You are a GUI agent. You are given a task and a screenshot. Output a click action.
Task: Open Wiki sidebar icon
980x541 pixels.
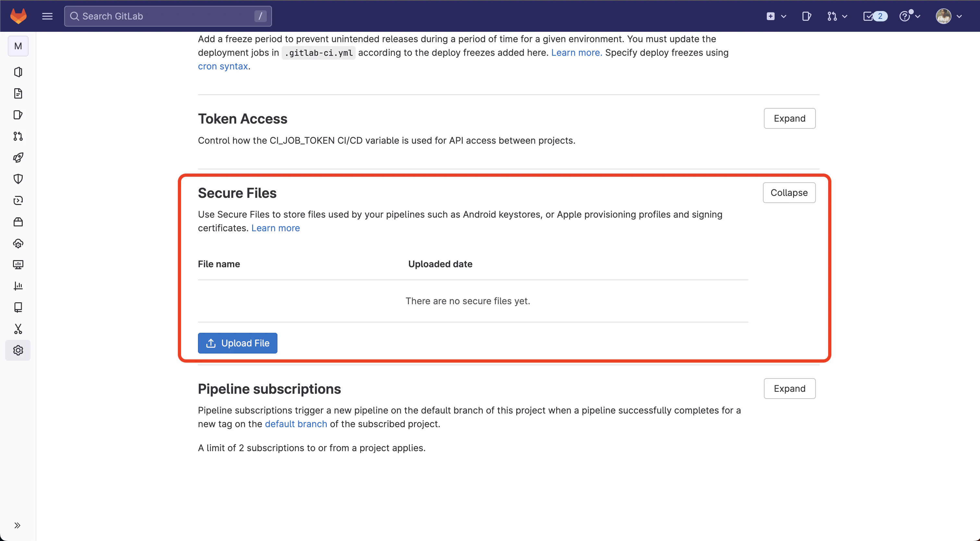pos(18,307)
